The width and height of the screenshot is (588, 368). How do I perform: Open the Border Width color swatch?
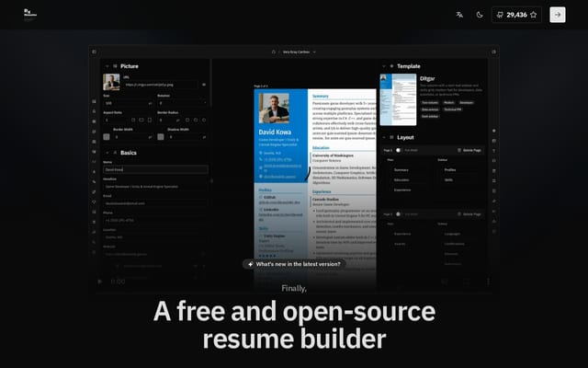(107, 137)
